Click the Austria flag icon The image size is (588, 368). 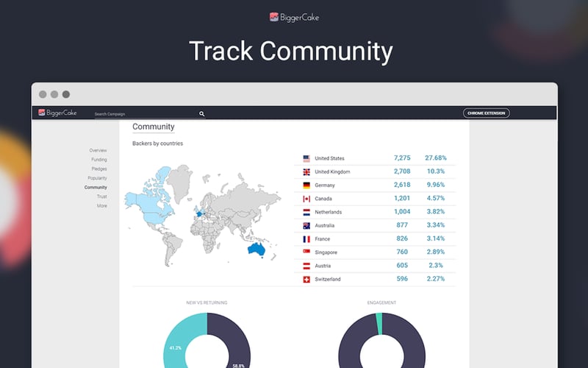click(306, 266)
